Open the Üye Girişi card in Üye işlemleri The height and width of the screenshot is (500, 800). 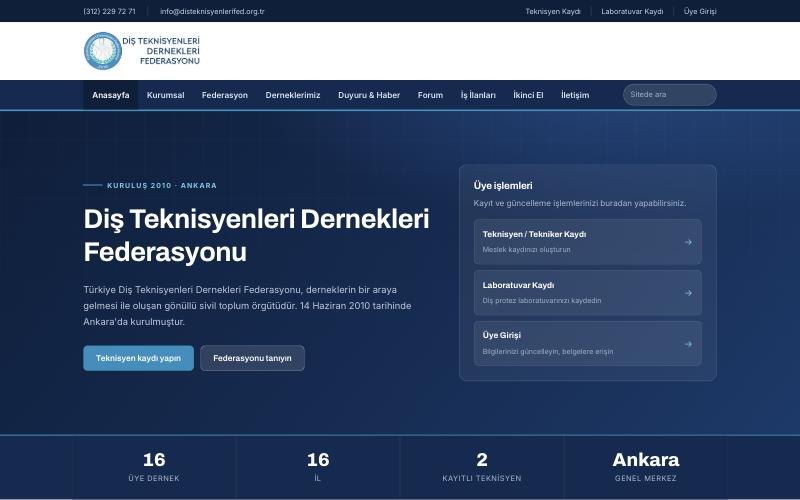[587, 343]
